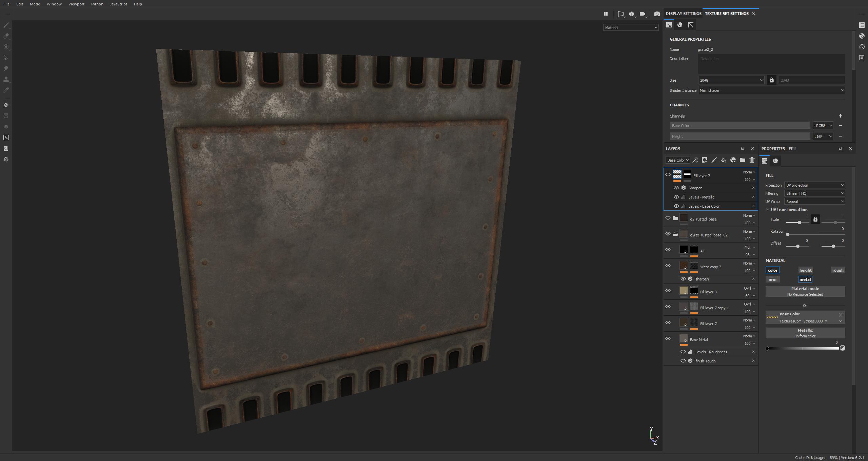This screenshot has height=461, width=868.
Task: Switch to the Display Settings tab
Action: click(x=683, y=14)
